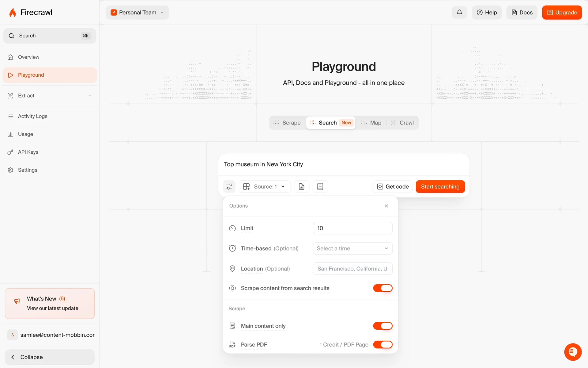The height and width of the screenshot is (368, 588).
Task: Turn off Main content only toggle
Action: coord(383,326)
